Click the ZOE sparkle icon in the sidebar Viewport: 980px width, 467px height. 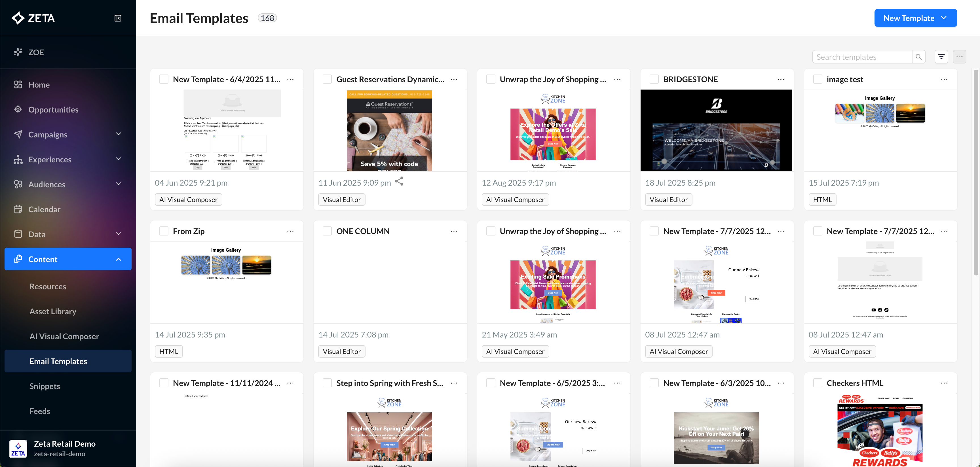tap(18, 52)
